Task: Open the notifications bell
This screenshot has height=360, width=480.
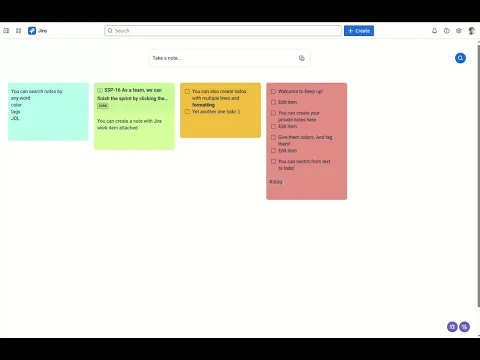Action: pos(434,31)
